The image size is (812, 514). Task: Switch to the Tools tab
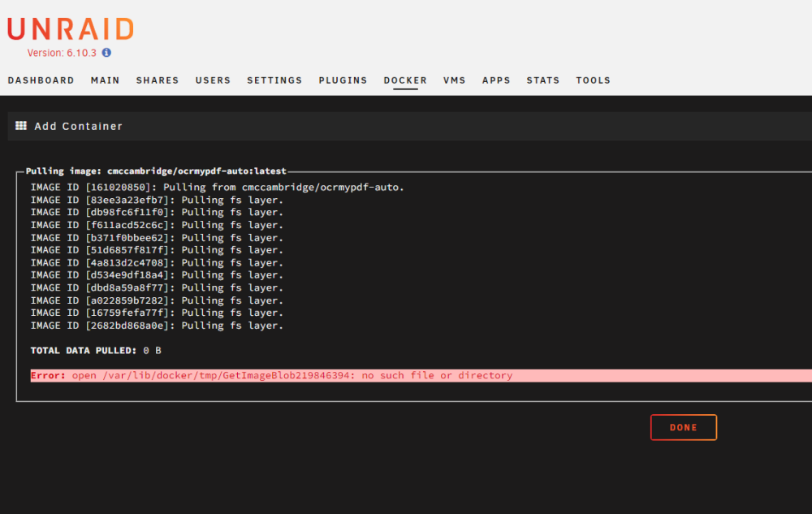pos(594,80)
